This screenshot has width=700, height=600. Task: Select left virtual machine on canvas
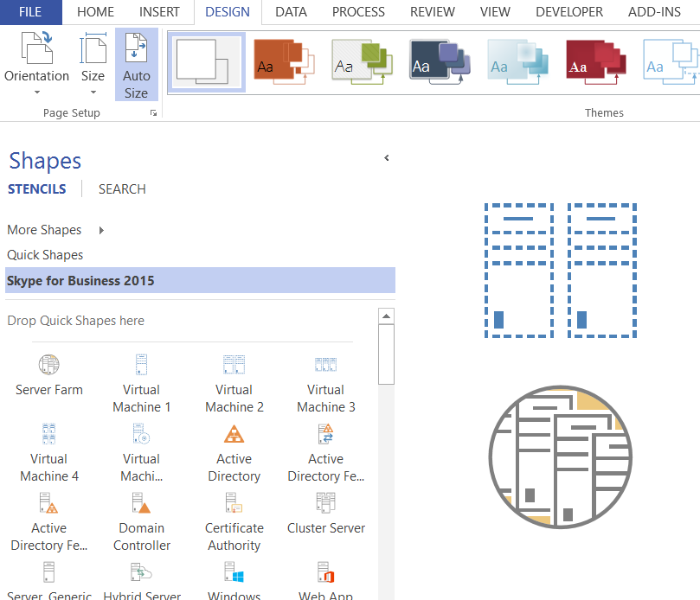[519, 271]
